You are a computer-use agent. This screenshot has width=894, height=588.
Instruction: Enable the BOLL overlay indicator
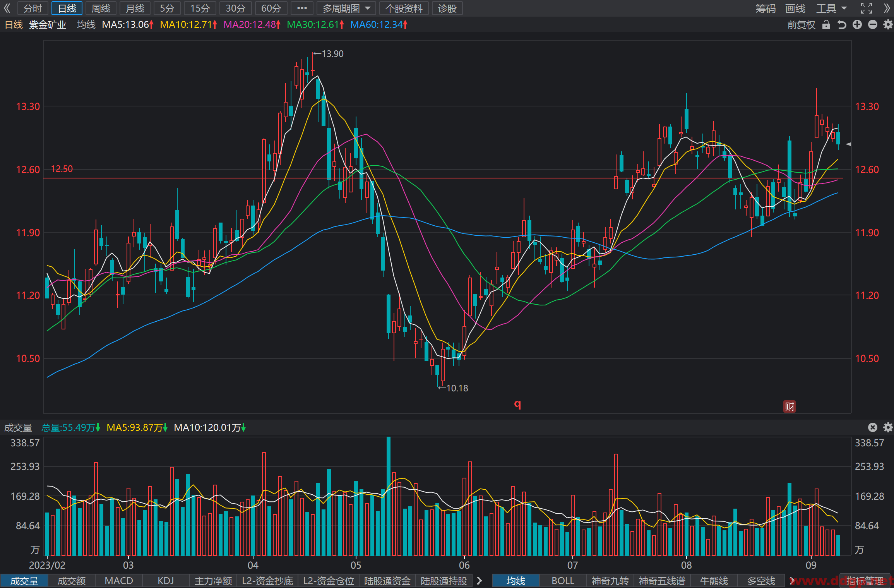[x=563, y=581]
